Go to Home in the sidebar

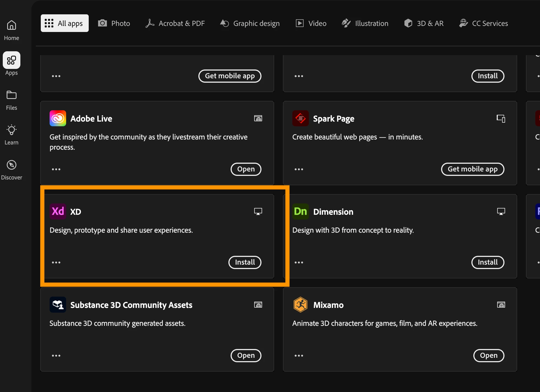click(x=12, y=30)
